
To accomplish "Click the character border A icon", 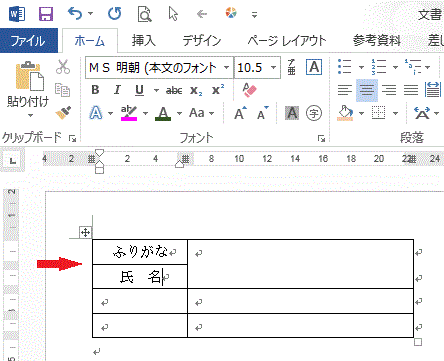I will click(314, 67).
